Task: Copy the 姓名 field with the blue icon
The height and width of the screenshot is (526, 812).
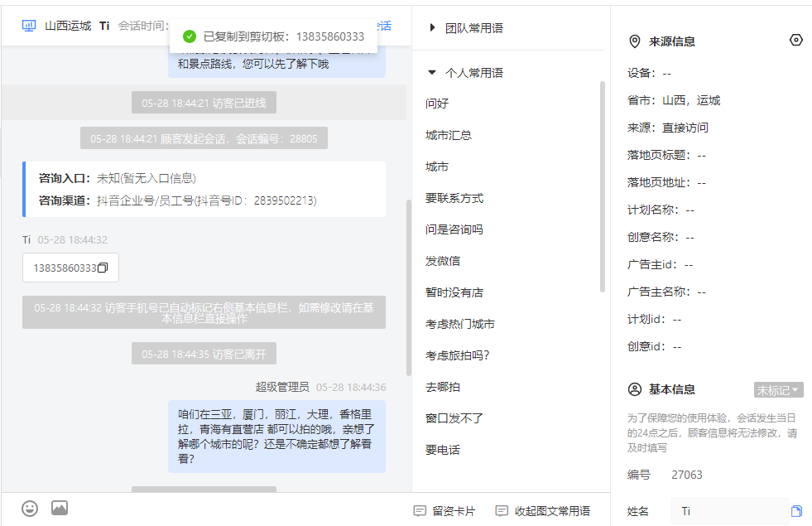Action: coord(796,511)
